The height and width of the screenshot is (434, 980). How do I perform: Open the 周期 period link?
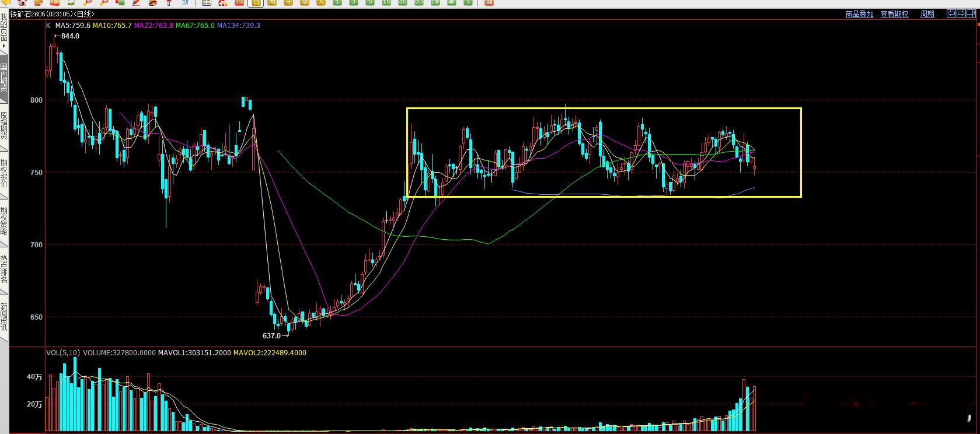[x=927, y=14]
